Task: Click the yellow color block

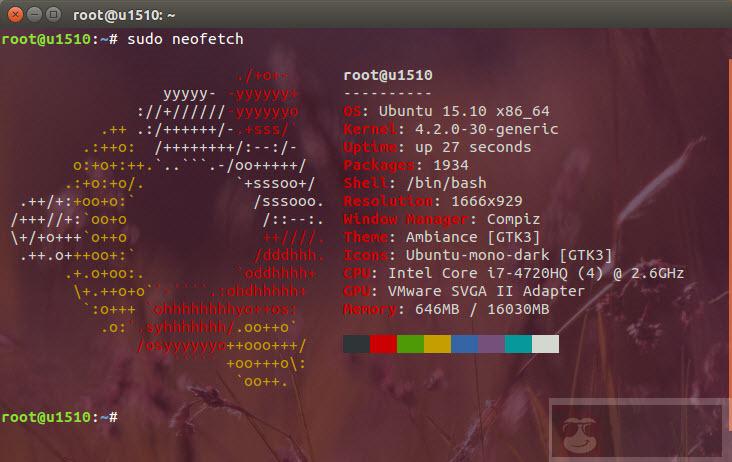Action: (x=437, y=344)
